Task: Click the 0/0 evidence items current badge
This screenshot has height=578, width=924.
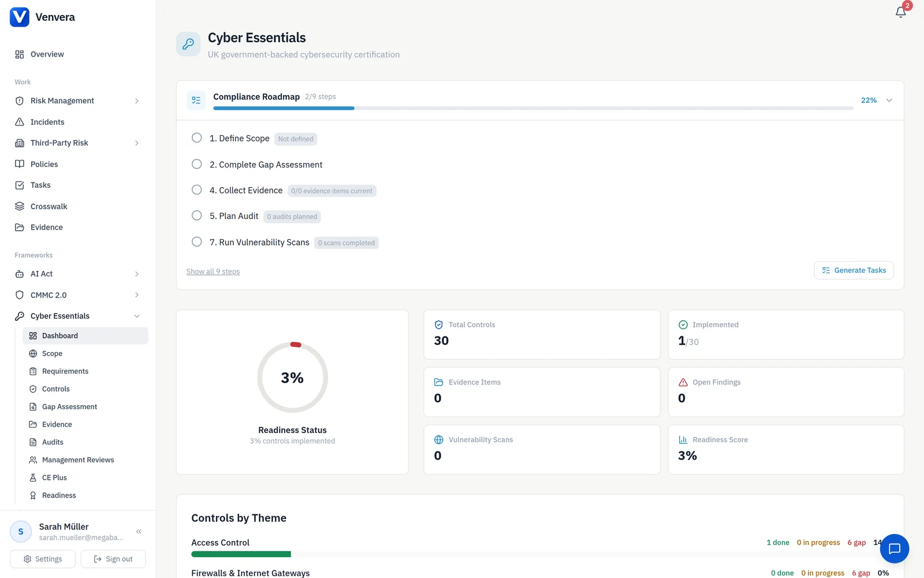Action: (x=332, y=191)
